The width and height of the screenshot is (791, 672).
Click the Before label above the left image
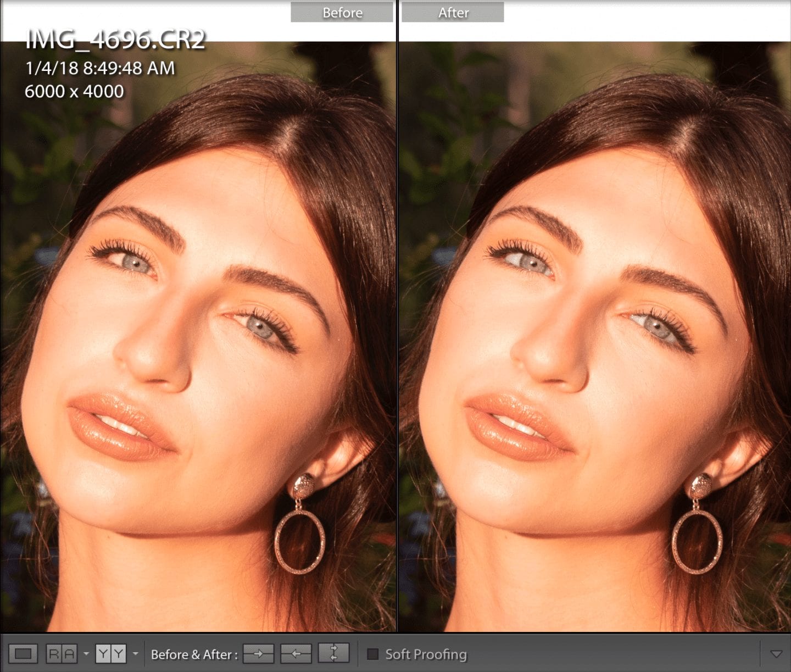click(342, 12)
